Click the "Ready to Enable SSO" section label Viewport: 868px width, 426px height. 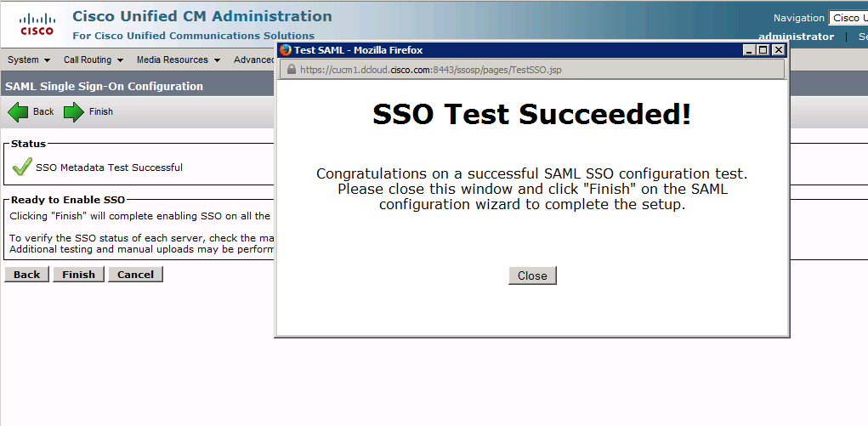pyautogui.click(x=68, y=200)
